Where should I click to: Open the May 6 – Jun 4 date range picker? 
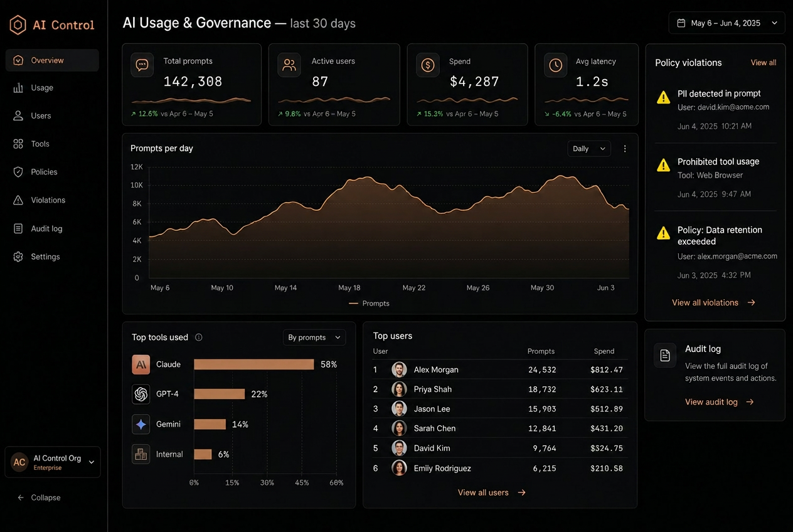pos(726,23)
